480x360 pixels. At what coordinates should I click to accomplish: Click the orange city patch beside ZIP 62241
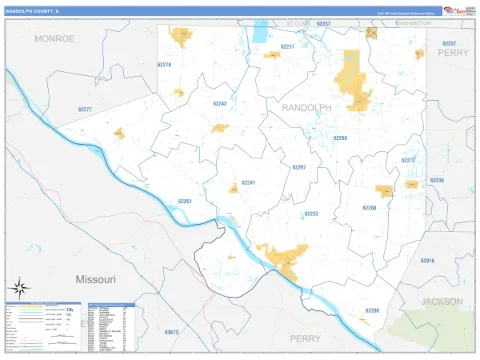[233, 189]
